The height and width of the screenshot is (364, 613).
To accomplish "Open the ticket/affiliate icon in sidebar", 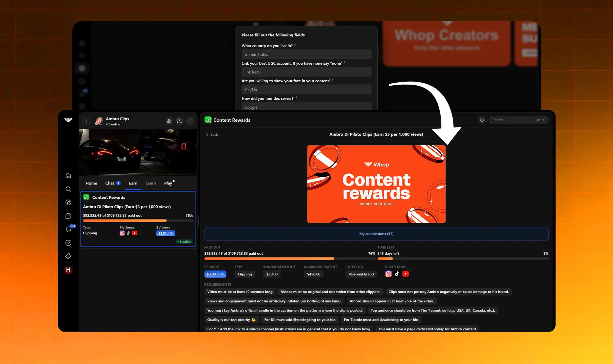I will tap(68, 256).
